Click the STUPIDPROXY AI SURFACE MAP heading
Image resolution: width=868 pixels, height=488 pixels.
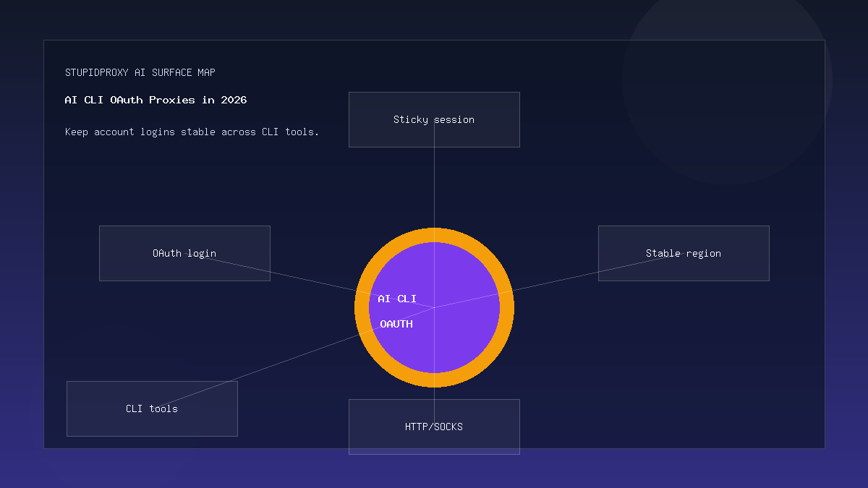(140, 72)
